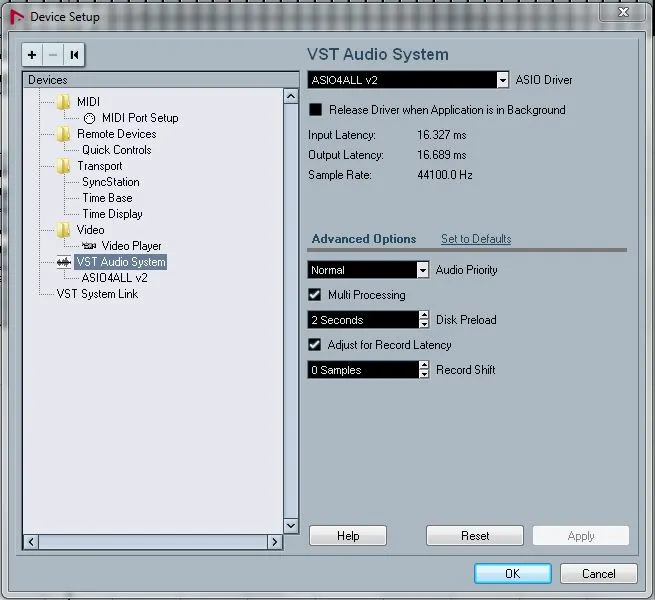655x600 pixels.
Task: Click the 2 Seconds Disk Preload field
Action: point(363,320)
